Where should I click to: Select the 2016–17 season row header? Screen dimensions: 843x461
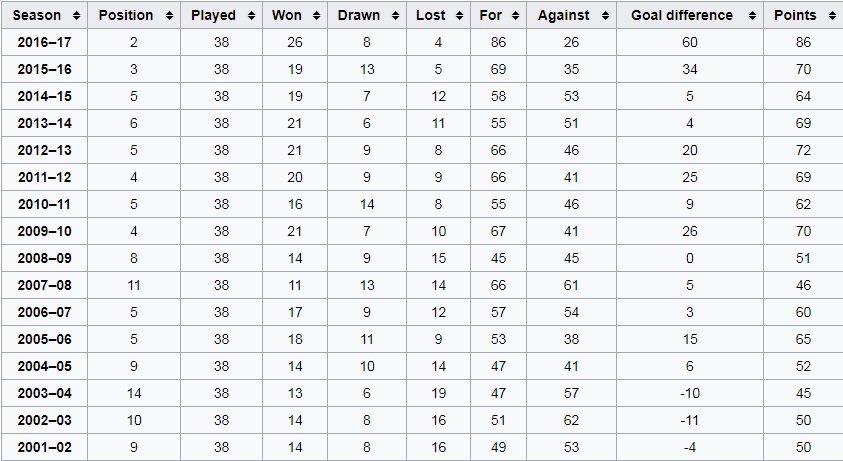click(43, 42)
